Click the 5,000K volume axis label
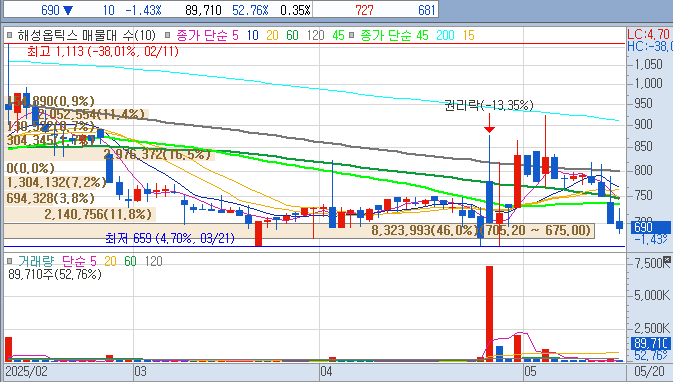The width and height of the screenshot is (673, 382). (652, 296)
